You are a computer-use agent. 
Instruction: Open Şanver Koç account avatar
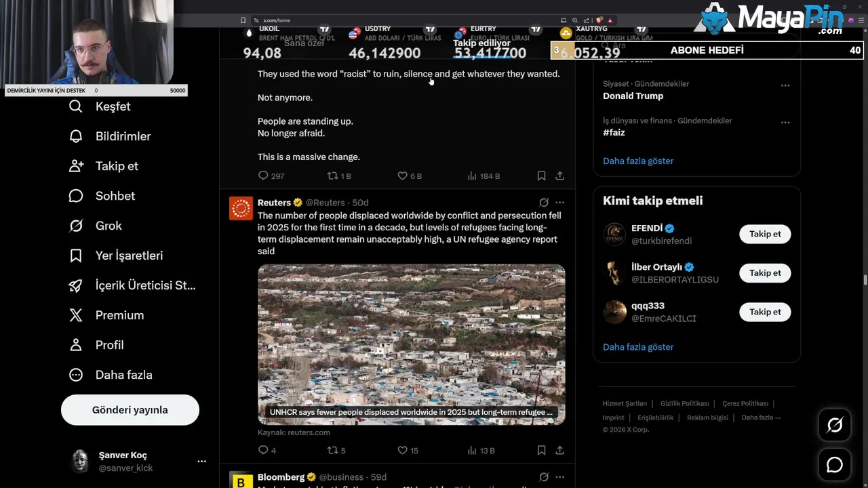point(81,461)
